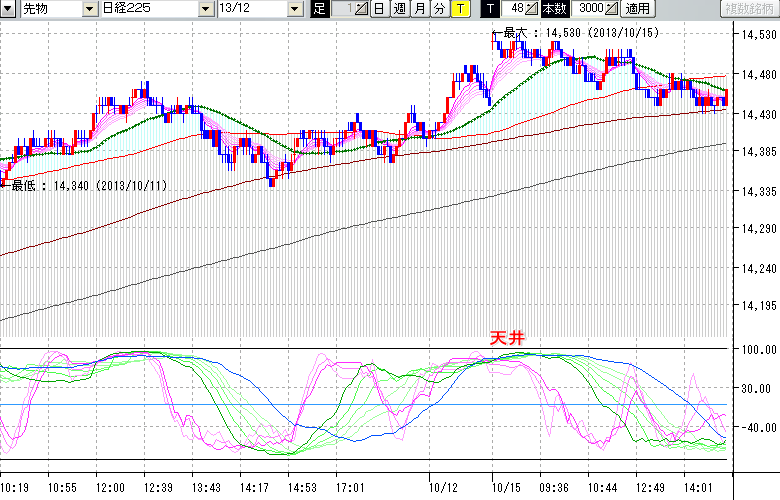
Task: Click the spinner beside the 3000 field
Action: [612, 9]
